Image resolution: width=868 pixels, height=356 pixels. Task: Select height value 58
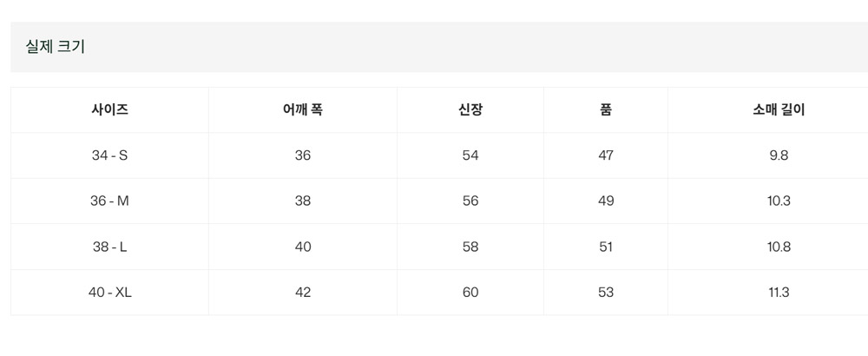(x=470, y=247)
